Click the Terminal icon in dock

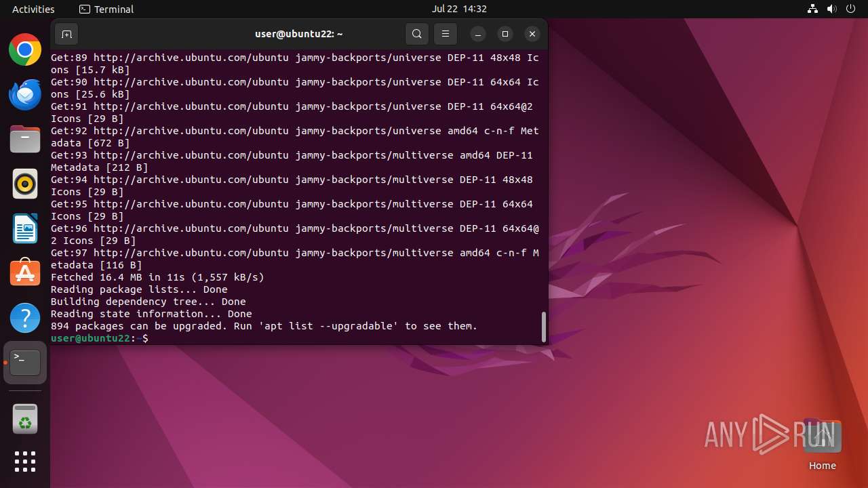tap(25, 363)
